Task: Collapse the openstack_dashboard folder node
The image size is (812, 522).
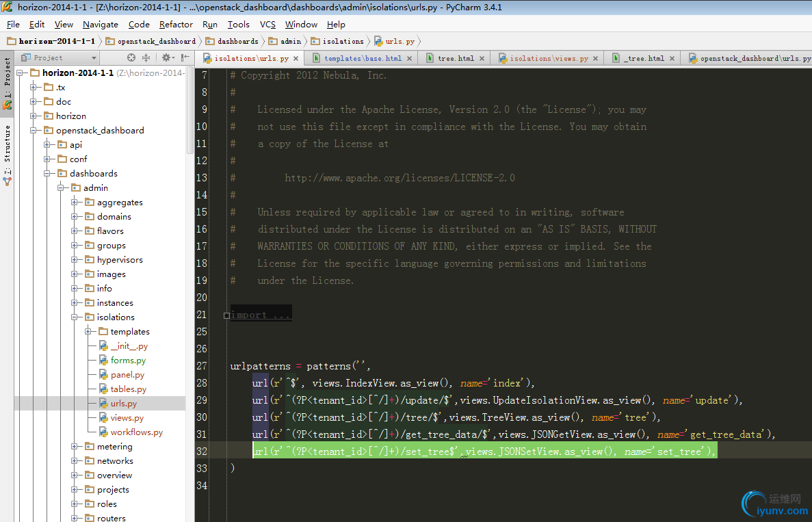Action: (33, 131)
